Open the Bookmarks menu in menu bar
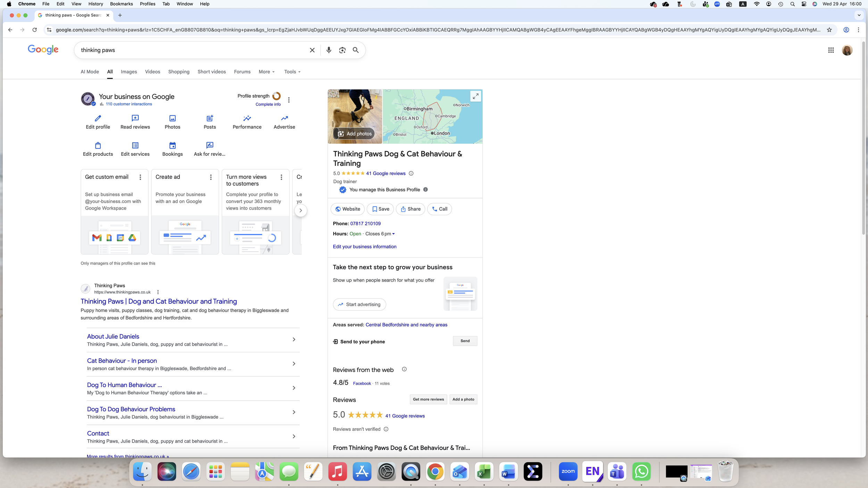The width and height of the screenshot is (868, 488). [x=121, y=4]
